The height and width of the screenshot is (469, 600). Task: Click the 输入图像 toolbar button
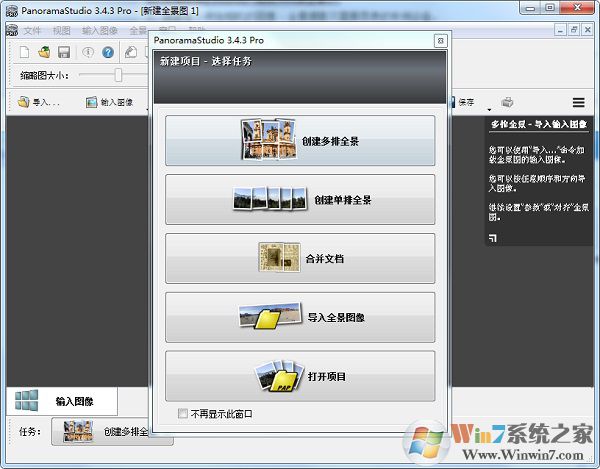coord(110,102)
